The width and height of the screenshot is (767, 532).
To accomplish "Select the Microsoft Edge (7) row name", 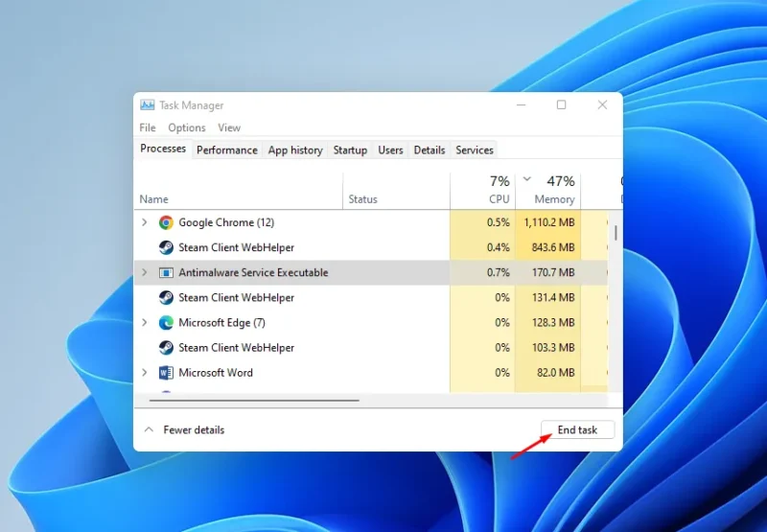I will pos(221,323).
